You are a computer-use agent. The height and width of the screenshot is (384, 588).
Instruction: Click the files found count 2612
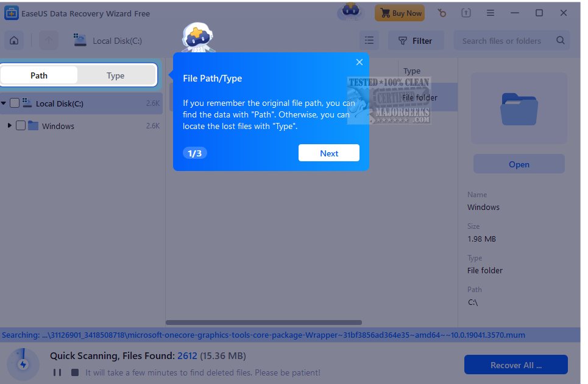tap(187, 355)
